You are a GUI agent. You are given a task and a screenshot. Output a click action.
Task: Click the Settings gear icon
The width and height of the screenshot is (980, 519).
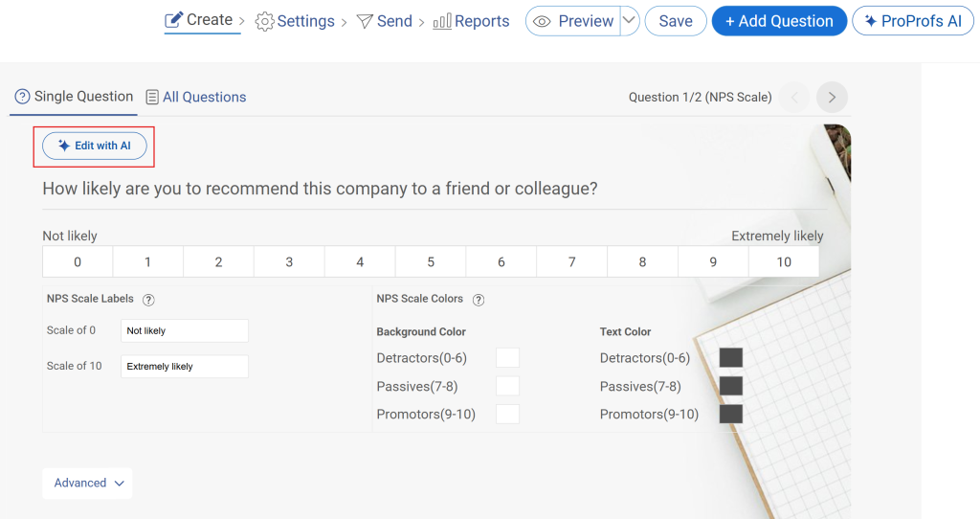(x=264, y=22)
